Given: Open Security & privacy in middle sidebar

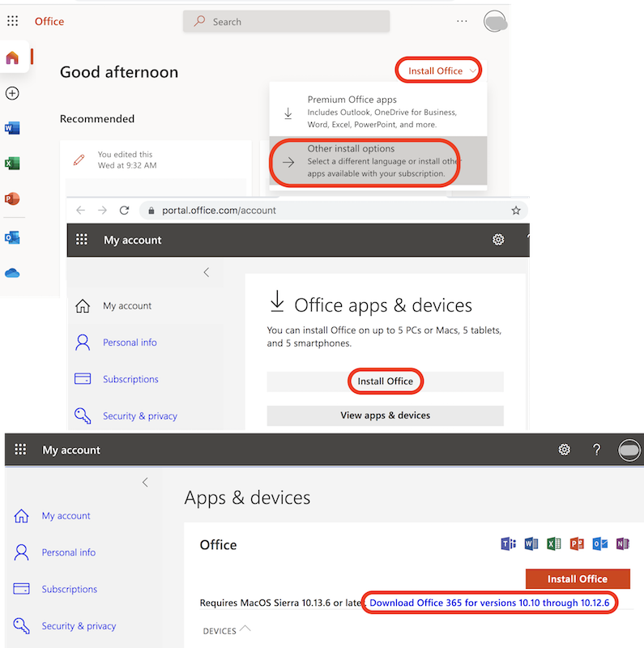Looking at the screenshot, I should pyautogui.click(x=139, y=416).
